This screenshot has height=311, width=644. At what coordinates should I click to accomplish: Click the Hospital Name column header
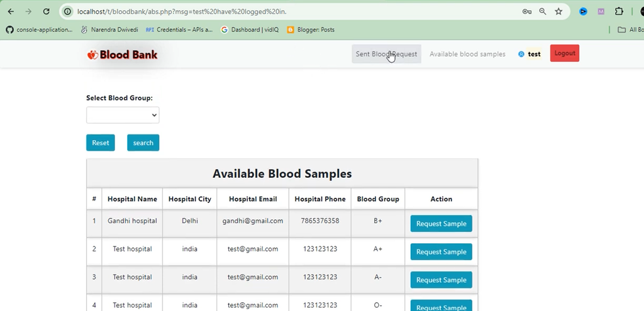[132, 199]
